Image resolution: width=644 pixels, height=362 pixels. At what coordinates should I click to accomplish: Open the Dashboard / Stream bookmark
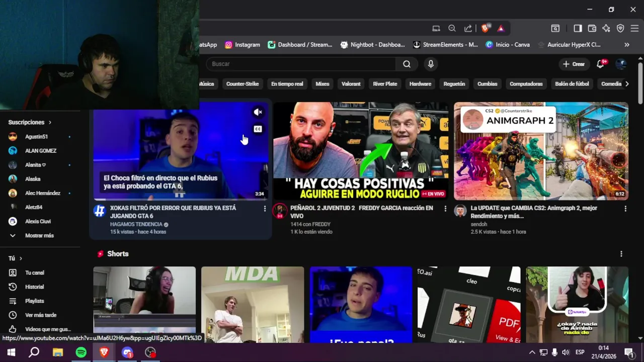click(x=300, y=45)
